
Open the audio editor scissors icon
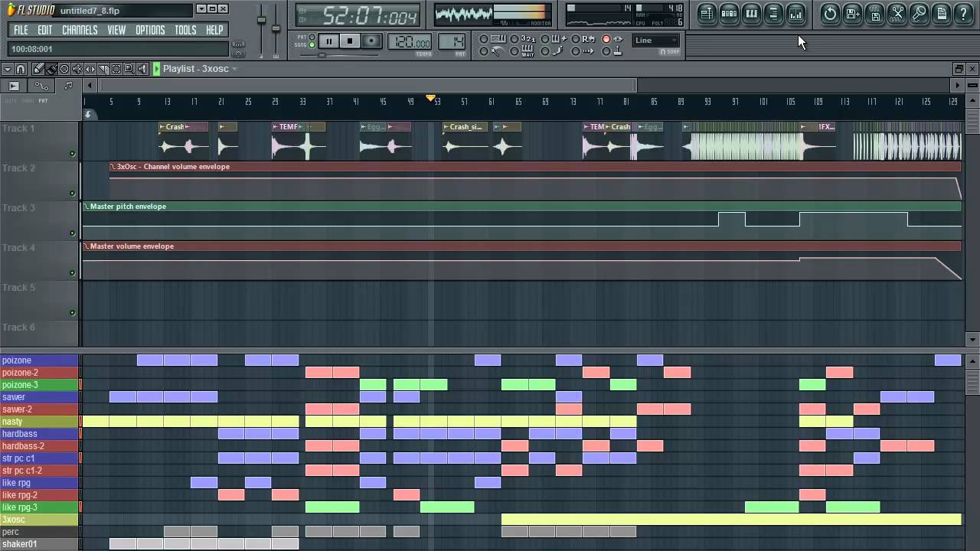(x=897, y=13)
